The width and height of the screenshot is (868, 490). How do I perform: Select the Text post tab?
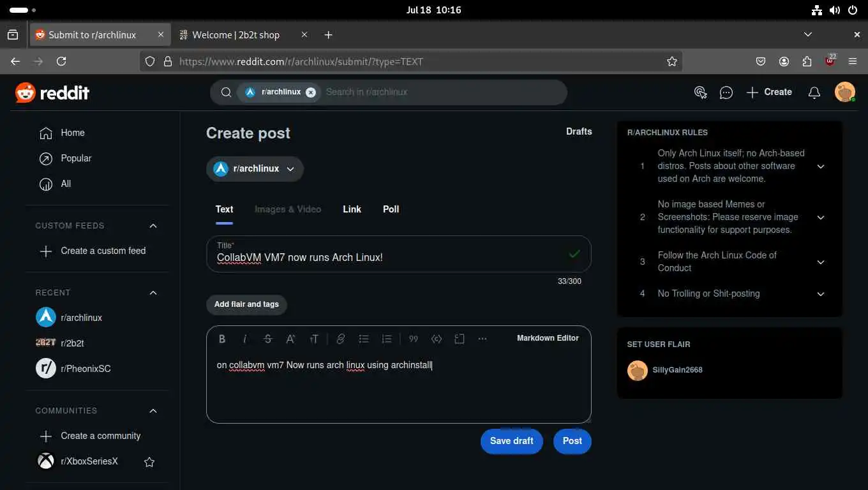coord(224,209)
